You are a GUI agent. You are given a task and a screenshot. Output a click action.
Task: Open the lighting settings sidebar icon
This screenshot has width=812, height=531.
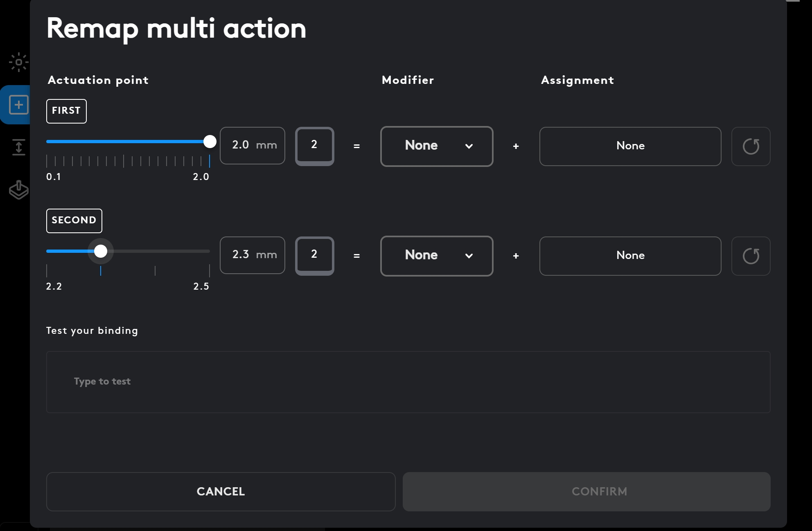coord(18,62)
